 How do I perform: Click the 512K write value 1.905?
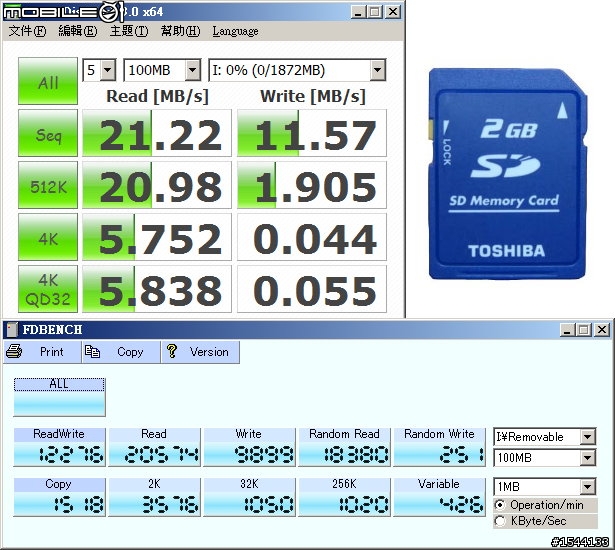tap(312, 185)
